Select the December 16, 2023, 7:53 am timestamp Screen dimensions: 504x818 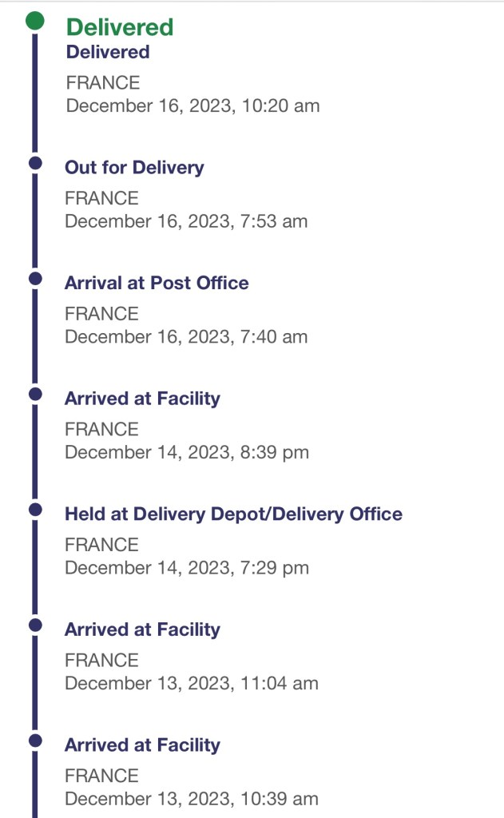[x=186, y=221]
